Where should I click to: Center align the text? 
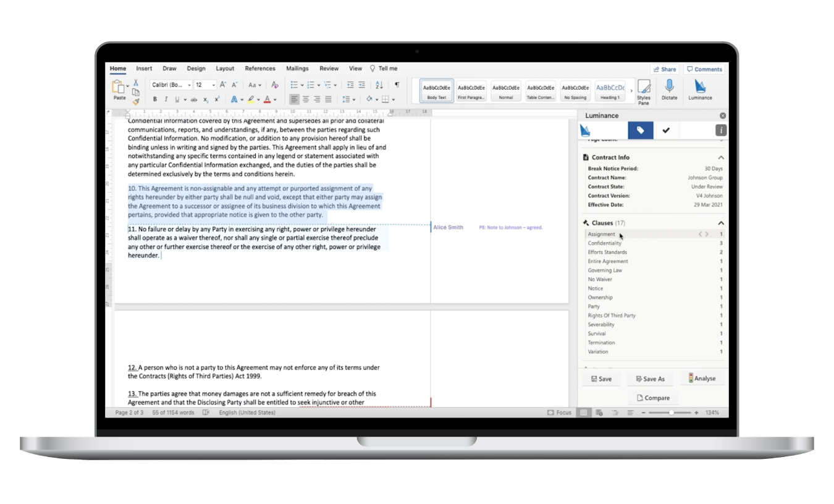pyautogui.click(x=306, y=99)
